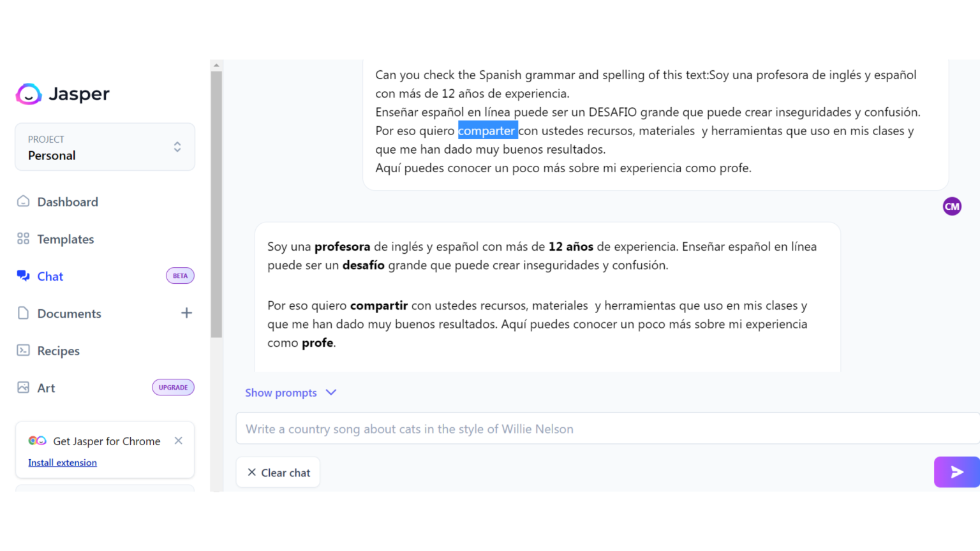Select the Chat menu item
980x551 pixels.
click(50, 276)
